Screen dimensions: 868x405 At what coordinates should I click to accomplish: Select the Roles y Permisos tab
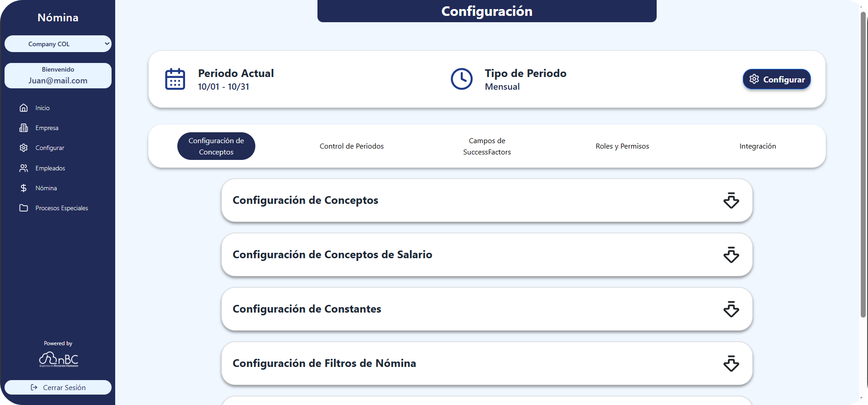(622, 146)
